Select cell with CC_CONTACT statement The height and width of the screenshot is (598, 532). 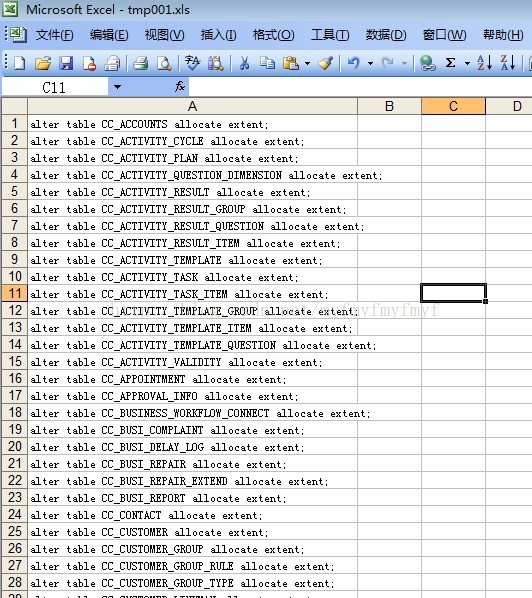(193, 515)
